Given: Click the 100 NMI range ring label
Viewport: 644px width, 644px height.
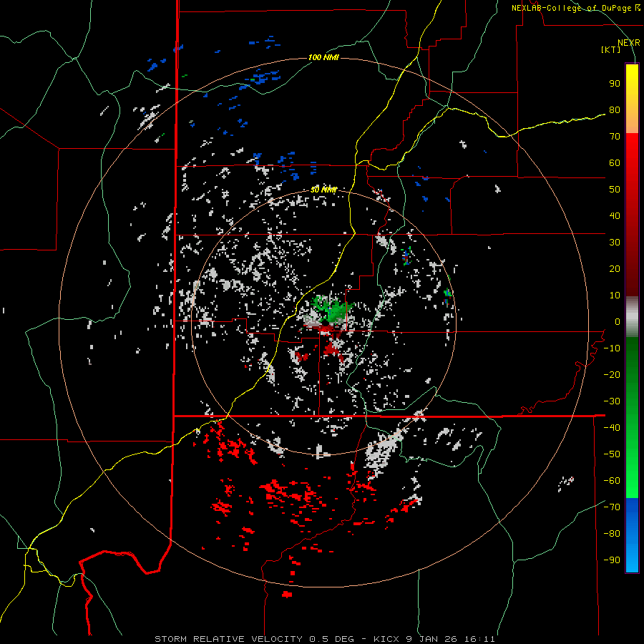Looking at the screenshot, I should tap(323, 57).
